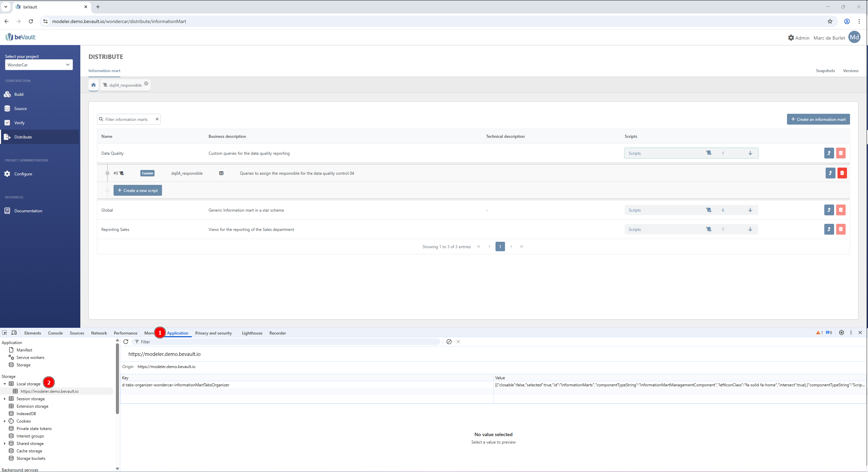This screenshot has height=472, width=868.
Task: Activate the inspect element picker
Action: coord(4,333)
